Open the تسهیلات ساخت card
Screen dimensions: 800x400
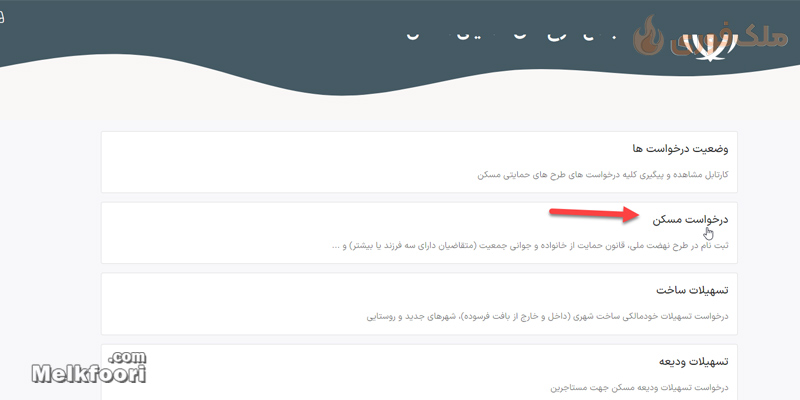419,304
